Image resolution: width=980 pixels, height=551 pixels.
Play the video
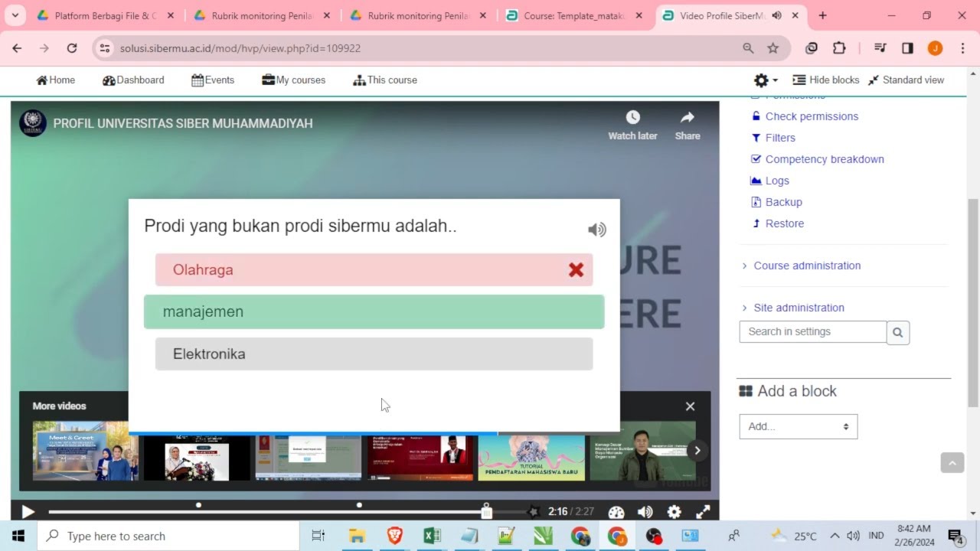click(x=28, y=512)
